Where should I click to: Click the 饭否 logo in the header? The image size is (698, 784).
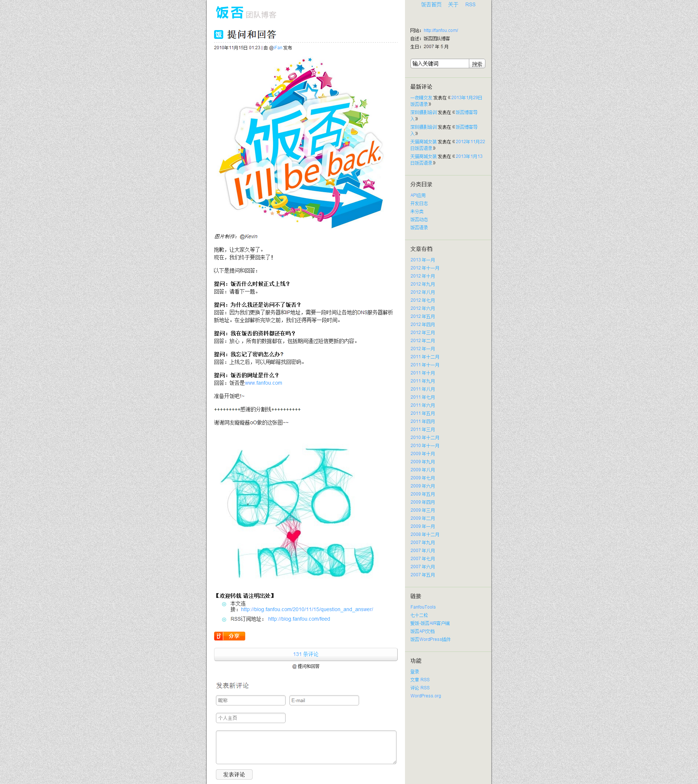(x=229, y=12)
